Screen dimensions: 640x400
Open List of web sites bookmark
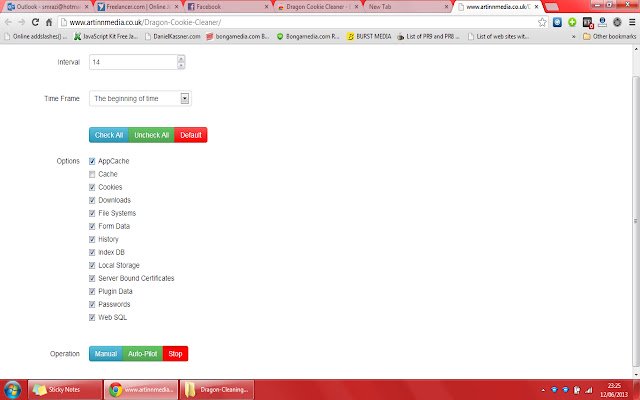click(x=498, y=36)
